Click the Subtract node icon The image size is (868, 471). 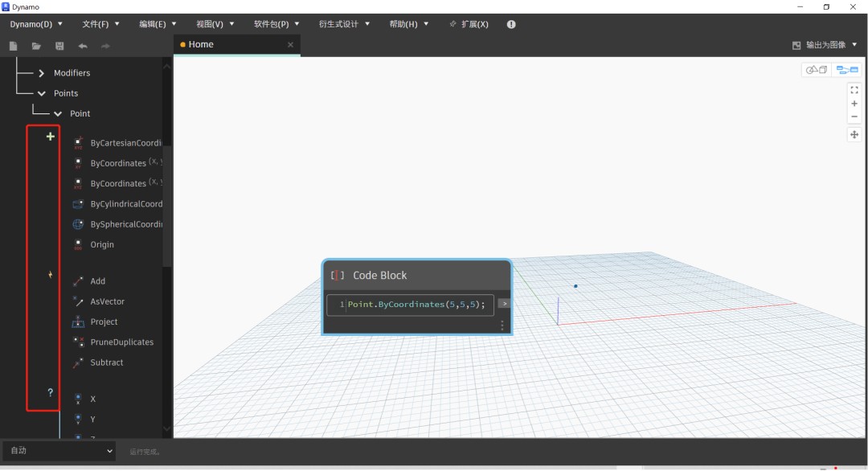pos(78,362)
